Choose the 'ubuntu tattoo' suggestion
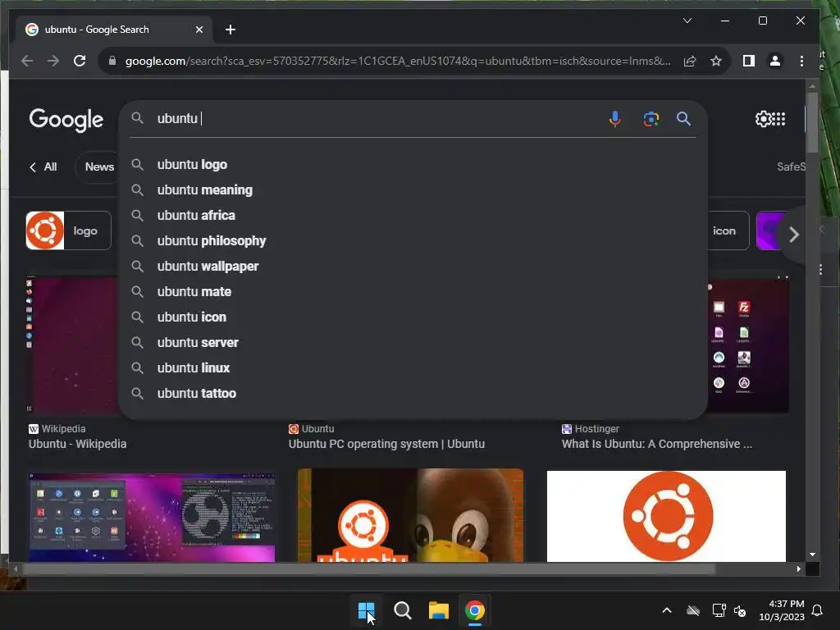The image size is (840, 630). [x=413, y=394]
